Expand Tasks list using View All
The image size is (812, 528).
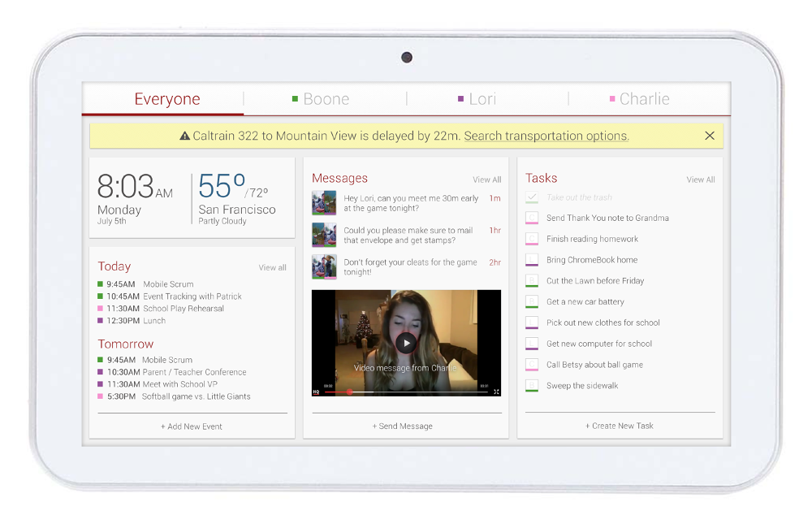coord(701,180)
